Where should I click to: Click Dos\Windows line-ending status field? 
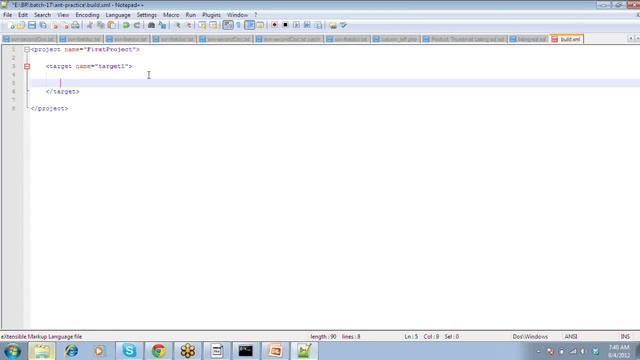(530, 337)
